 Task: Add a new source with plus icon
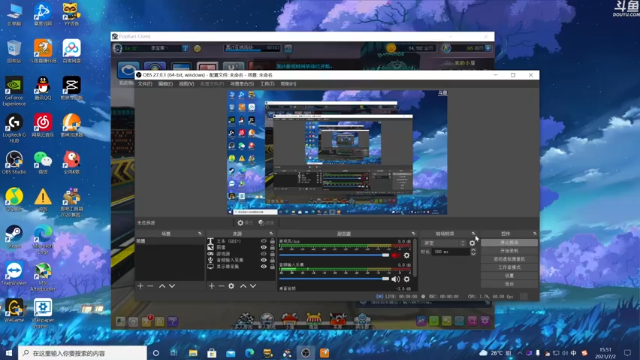tap(211, 286)
